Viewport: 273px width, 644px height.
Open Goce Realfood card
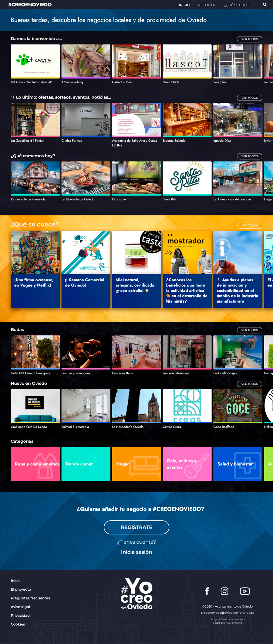point(238,409)
